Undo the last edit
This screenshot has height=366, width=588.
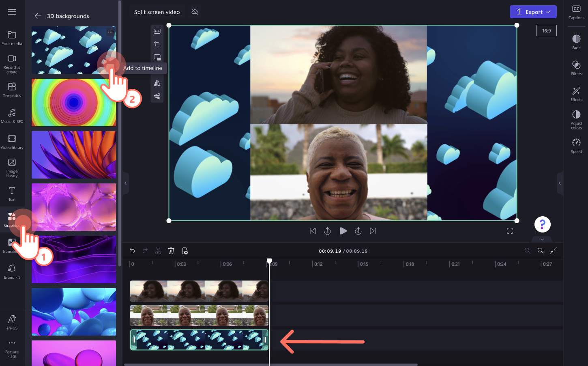pyautogui.click(x=132, y=250)
